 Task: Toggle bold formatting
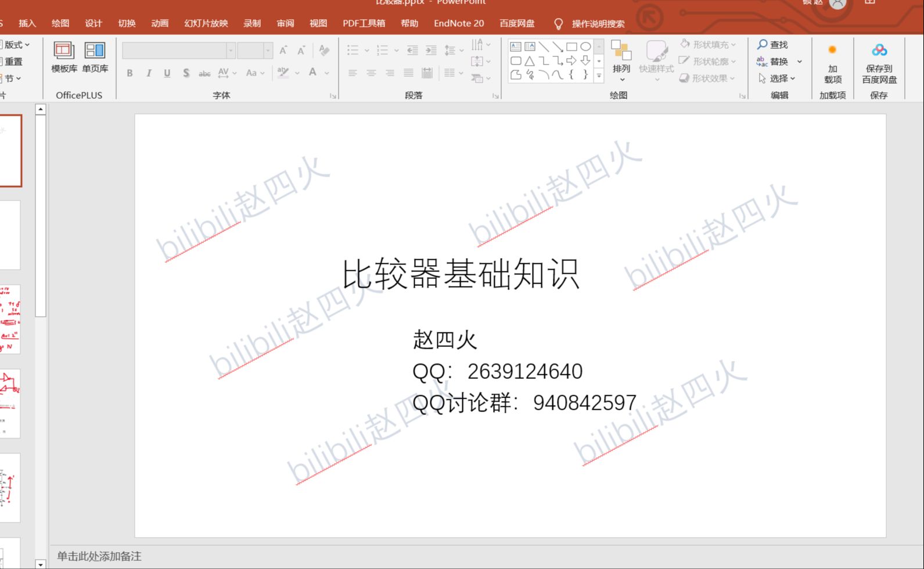pos(130,73)
